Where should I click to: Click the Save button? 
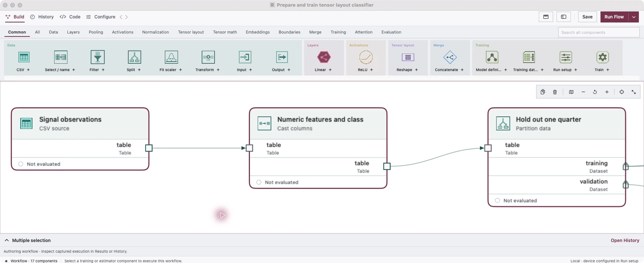(x=587, y=17)
